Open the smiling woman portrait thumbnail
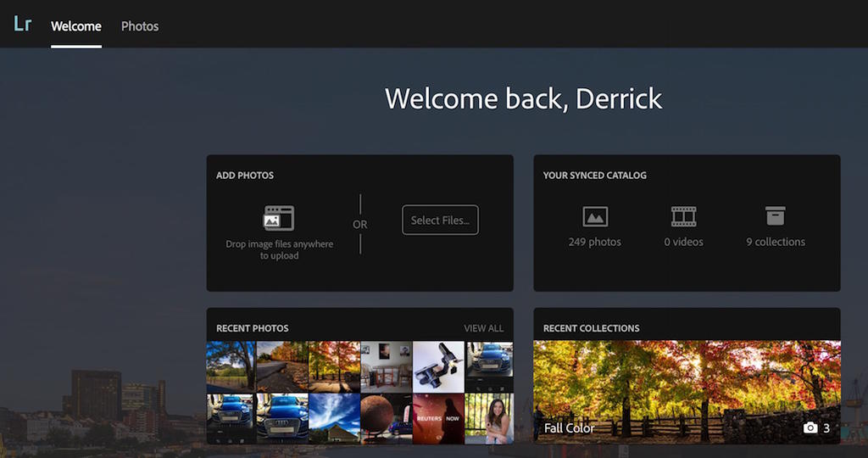 pyautogui.click(x=489, y=419)
